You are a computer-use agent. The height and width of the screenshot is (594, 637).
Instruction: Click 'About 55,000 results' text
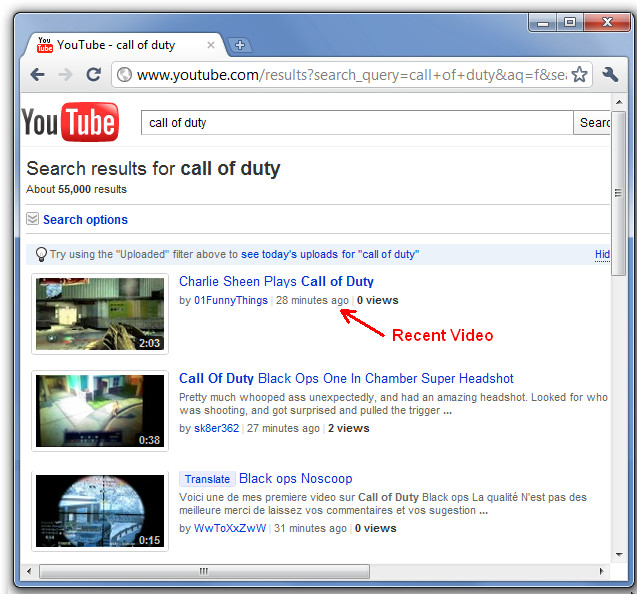click(76, 189)
